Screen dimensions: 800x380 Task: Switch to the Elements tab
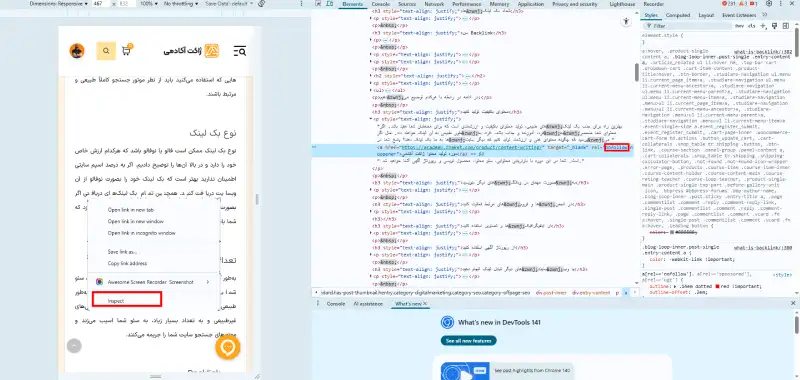point(353,4)
